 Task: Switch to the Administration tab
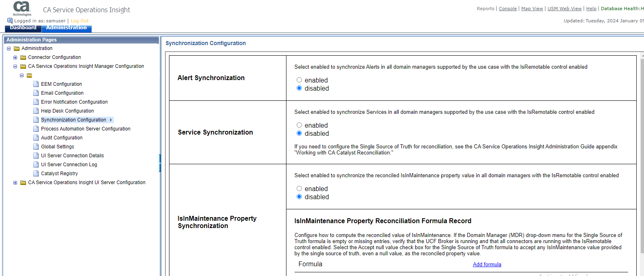tap(67, 28)
